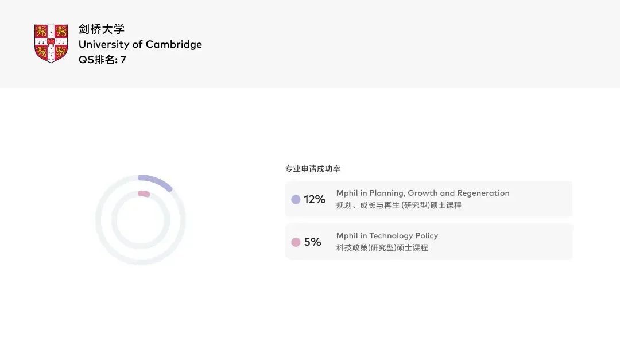Click the 规划、成长与再生 (研究型)硕士课程 subtitle
Viewport: 620px width, 364px height.
click(398, 205)
